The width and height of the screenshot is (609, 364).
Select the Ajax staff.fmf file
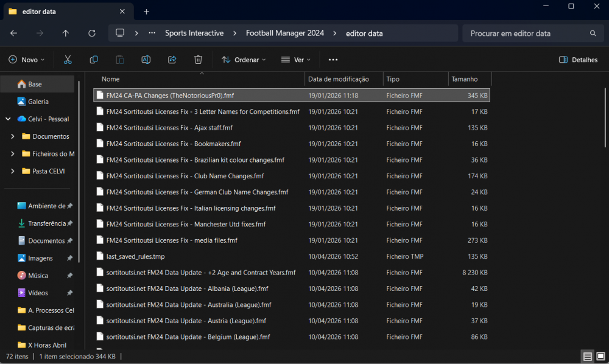pos(292,128)
